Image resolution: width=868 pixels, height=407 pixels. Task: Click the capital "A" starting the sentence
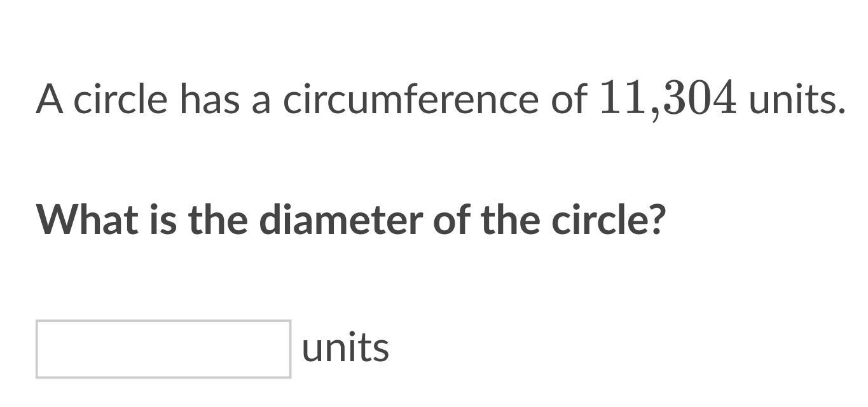tap(50, 100)
